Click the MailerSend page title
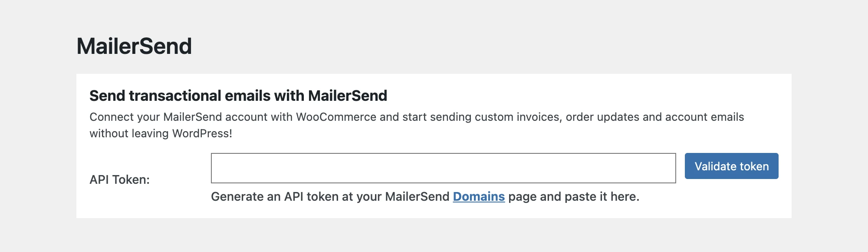The height and width of the screenshot is (252, 868). click(134, 46)
